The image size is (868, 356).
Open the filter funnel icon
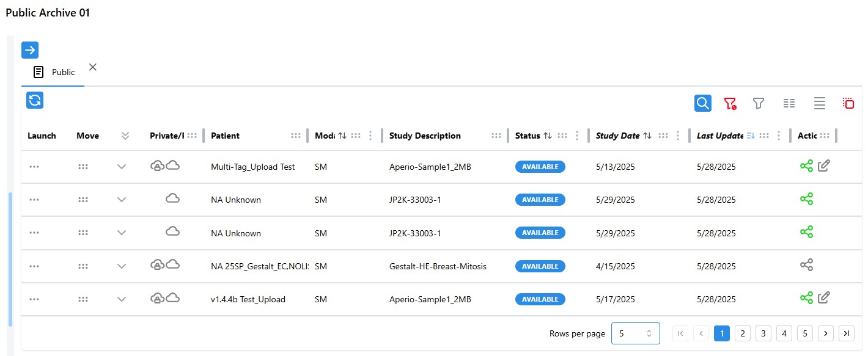click(x=759, y=104)
